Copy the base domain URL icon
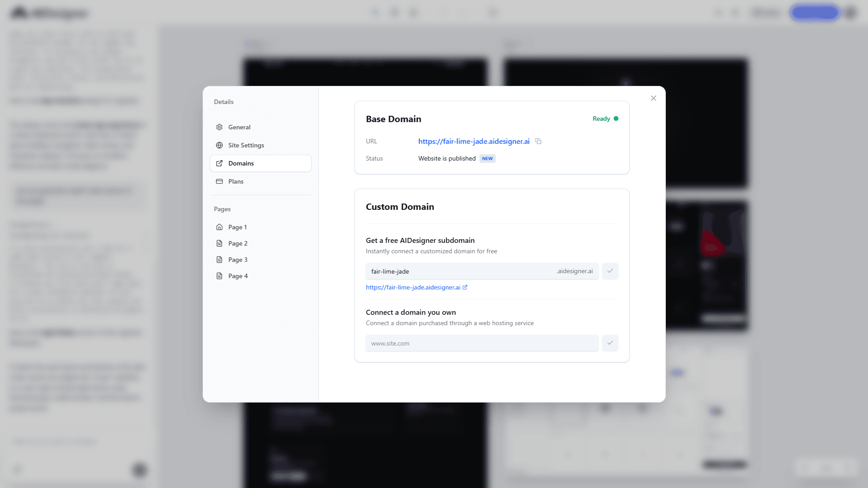 tap(538, 142)
